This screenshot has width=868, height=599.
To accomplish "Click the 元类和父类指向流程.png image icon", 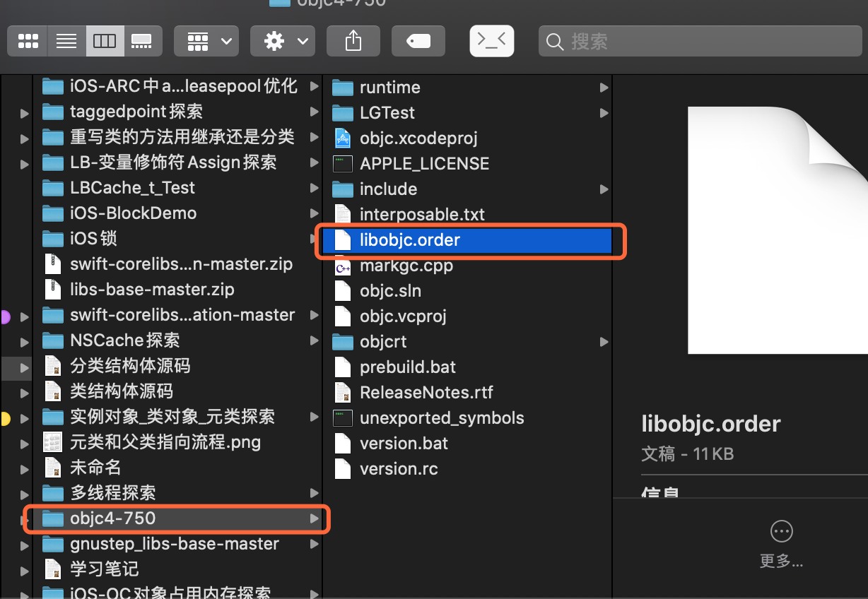I will (x=53, y=442).
